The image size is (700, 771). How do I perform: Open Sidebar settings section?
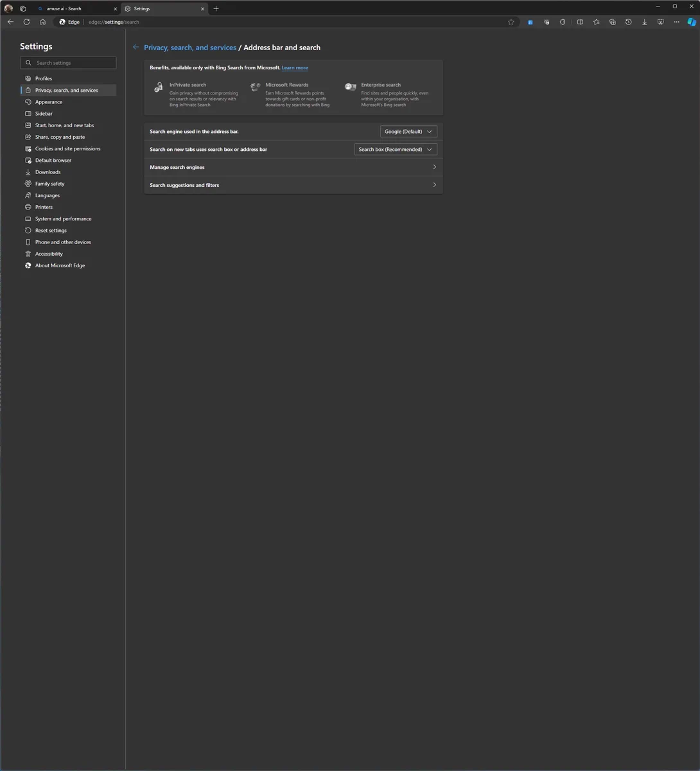[x=68, y=114]
